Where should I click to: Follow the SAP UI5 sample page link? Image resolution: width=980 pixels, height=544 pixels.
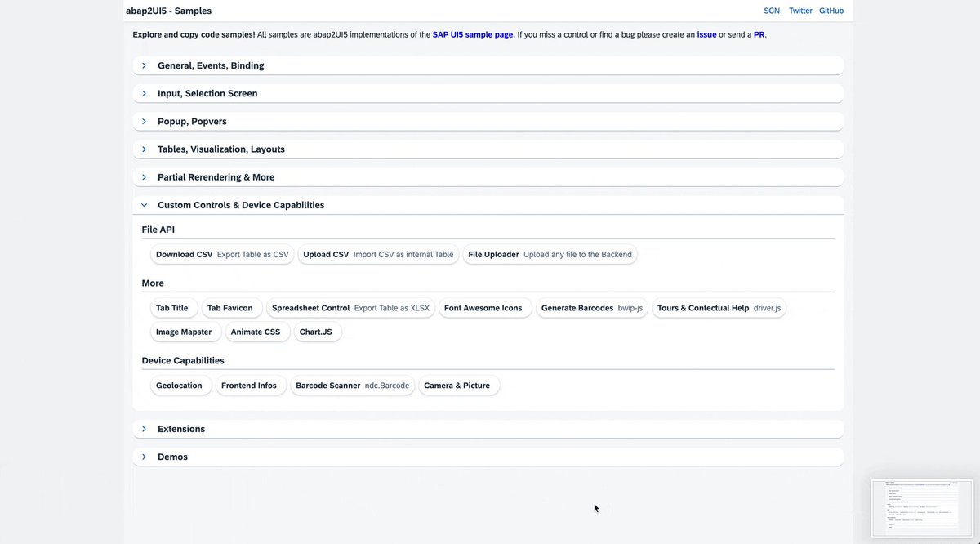coord(474,34)
